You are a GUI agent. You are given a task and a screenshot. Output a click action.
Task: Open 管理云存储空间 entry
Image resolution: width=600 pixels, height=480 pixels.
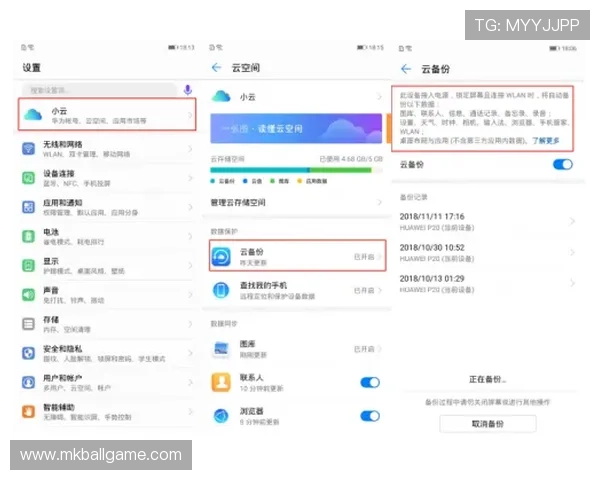296,202
